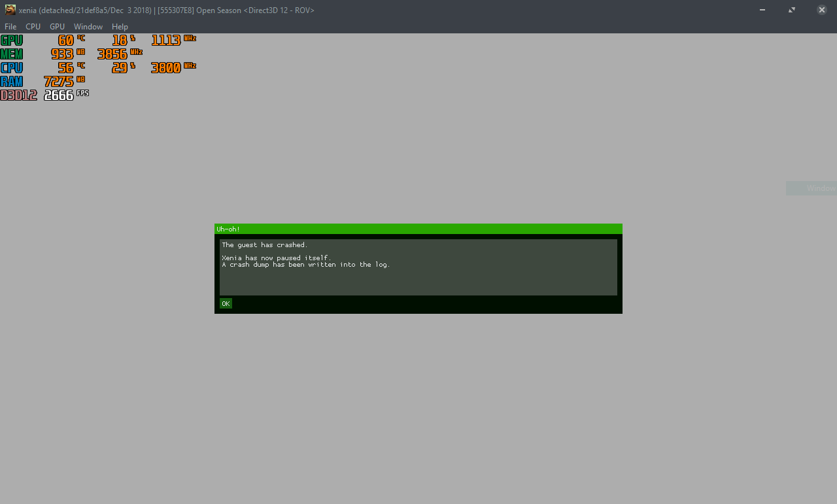Click the 3800 MHz CPU clock value

coord(166,67)
